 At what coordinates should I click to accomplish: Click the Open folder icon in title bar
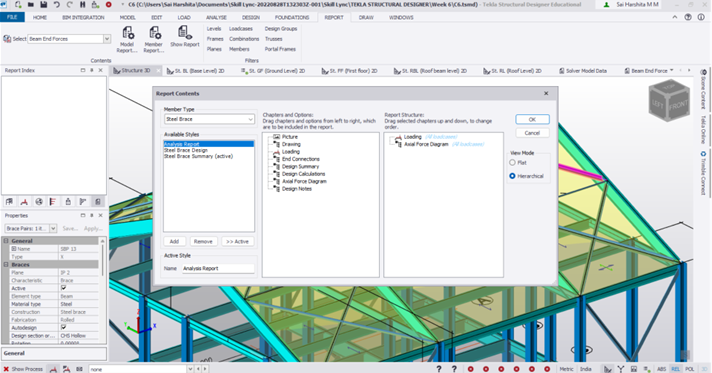click(x=30, y=5)
